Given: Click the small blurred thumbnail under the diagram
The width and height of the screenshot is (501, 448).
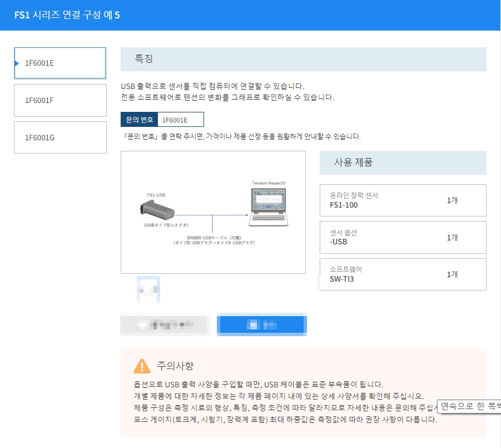Looking at the screenshot, I should tap(148, 289).
